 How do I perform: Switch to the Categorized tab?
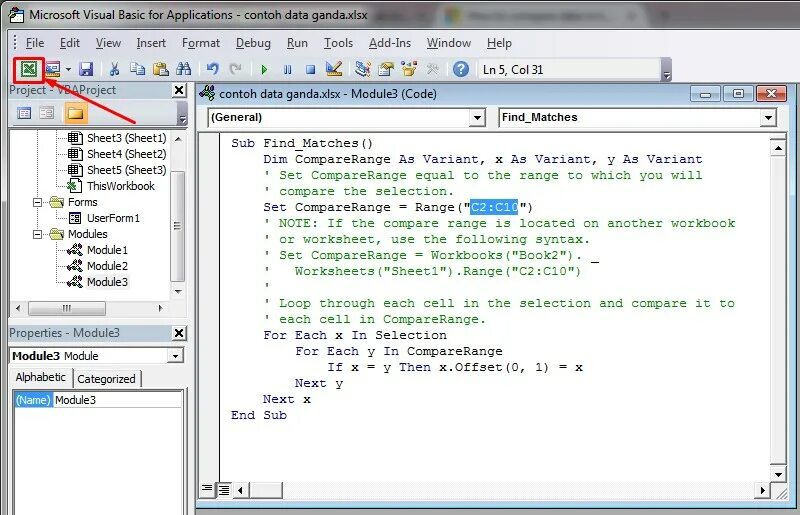click(x=106, y=379)
